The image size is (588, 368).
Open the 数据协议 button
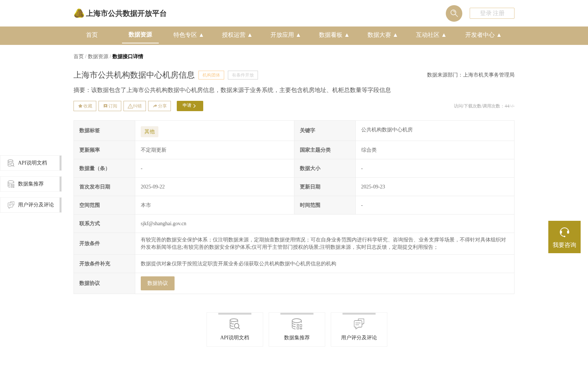pyautogui.click(x=158, y=283)
